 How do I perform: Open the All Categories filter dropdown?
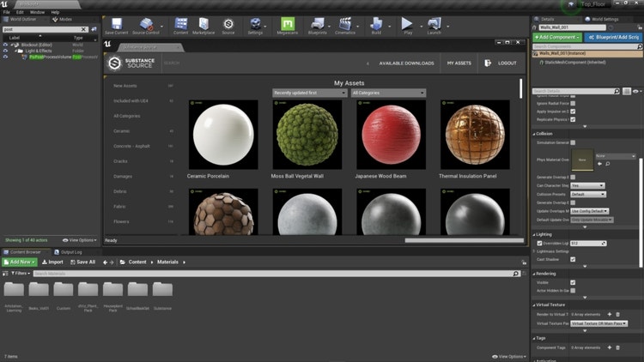click(388, 93)
